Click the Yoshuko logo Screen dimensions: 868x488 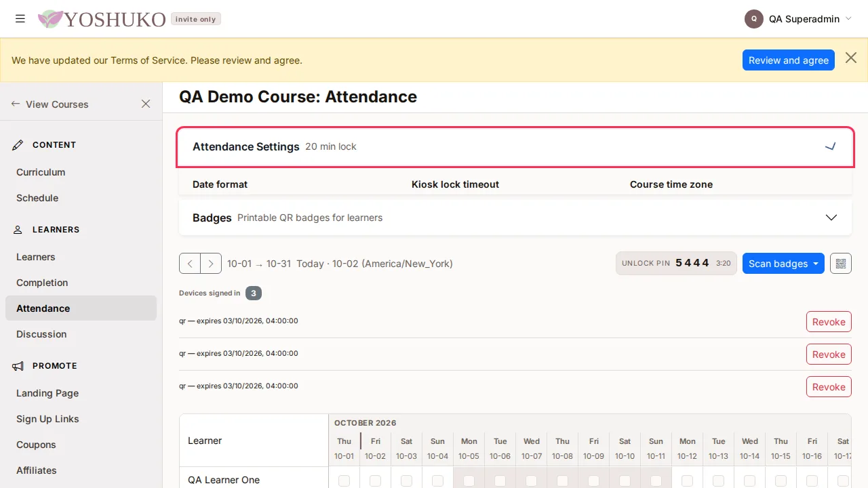coord(102,19)
